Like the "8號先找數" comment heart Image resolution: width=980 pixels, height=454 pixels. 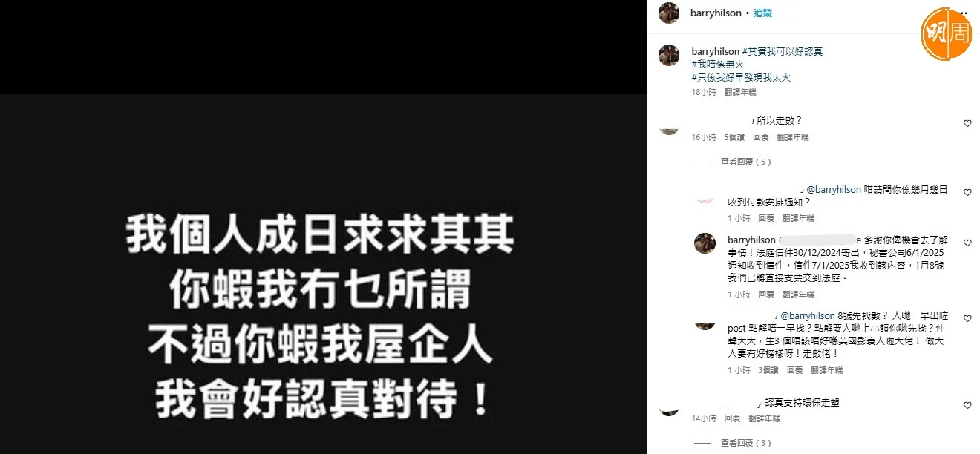[x=967, y=319]
